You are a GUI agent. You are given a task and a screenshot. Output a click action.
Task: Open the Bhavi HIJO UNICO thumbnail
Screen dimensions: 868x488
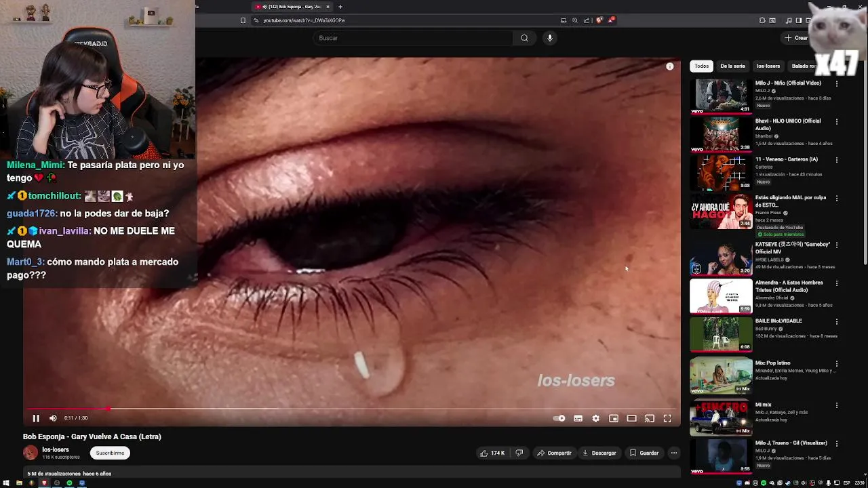point(721,134)
